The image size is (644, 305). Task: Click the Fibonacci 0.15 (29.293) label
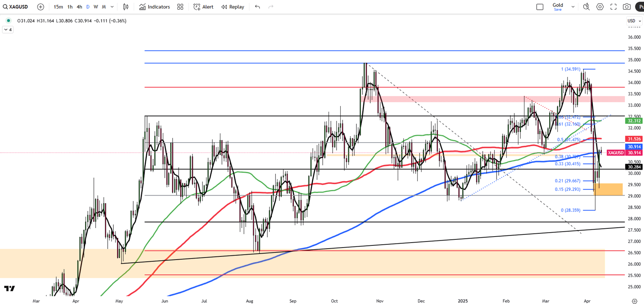tap(567, 189)
